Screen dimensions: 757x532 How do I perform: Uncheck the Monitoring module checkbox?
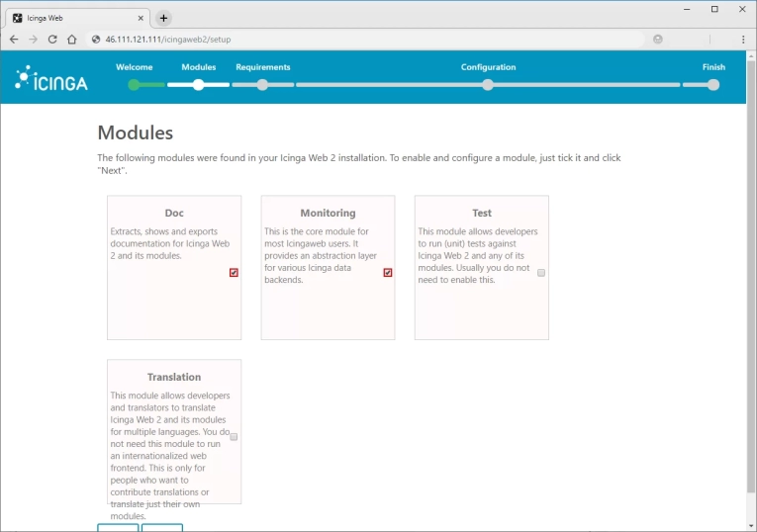pos(388,273)
